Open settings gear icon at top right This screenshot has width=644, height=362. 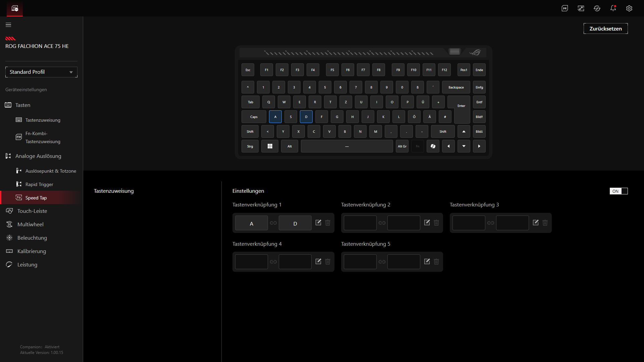(x=629, y=8)
